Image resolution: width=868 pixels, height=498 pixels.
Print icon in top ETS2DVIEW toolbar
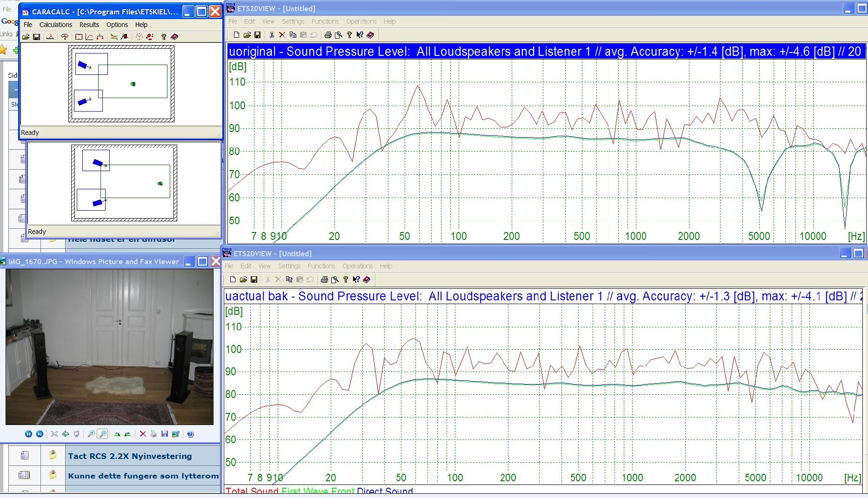click(x=328, y=35)
